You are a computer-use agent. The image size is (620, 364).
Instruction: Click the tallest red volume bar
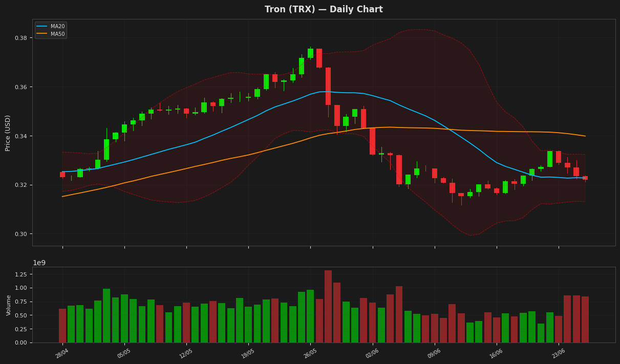coord(328,307)
